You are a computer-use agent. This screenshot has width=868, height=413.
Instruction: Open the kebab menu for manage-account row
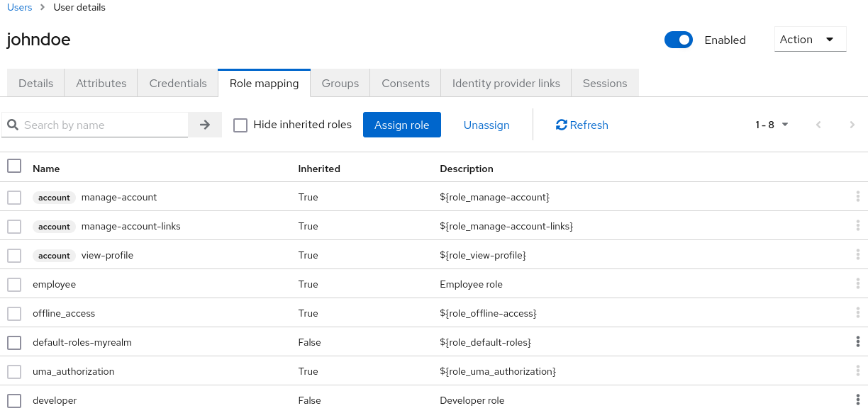[858, 196]
